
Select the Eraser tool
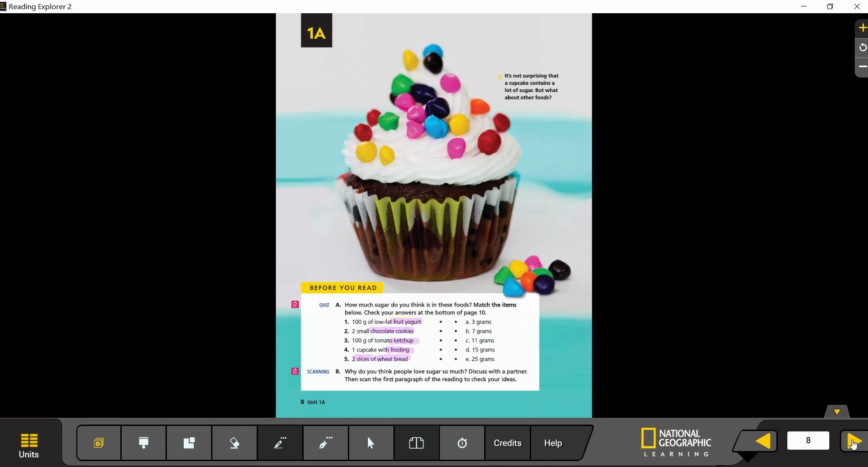click(x=234, y=443)
